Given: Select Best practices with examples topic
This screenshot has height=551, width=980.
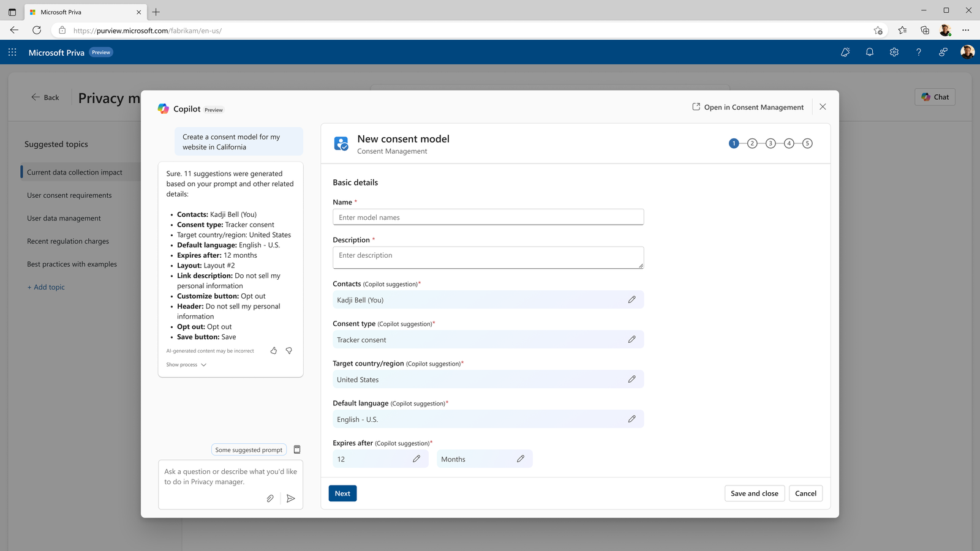Looking at the screenshot, I should (x=72, y=264).
